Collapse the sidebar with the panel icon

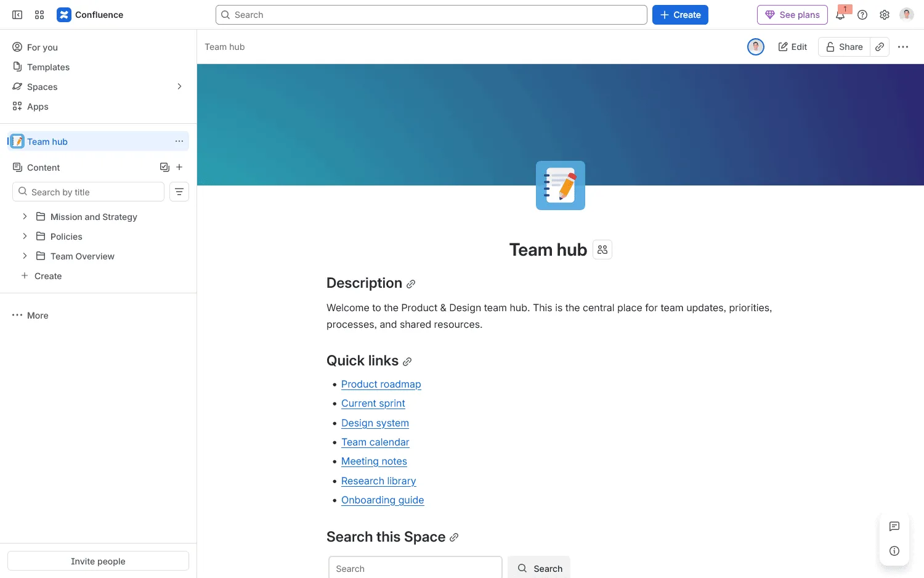[17, 15]
